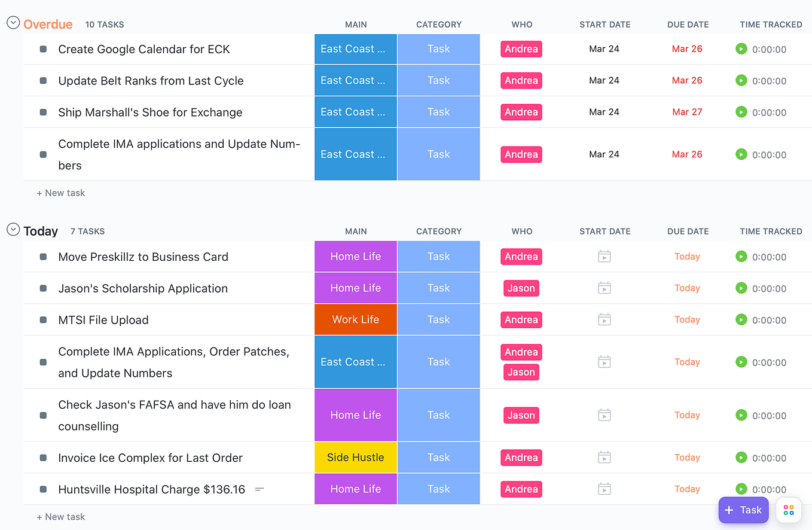Collapse the Today group

pyautogui.click(x=13, y=230)
